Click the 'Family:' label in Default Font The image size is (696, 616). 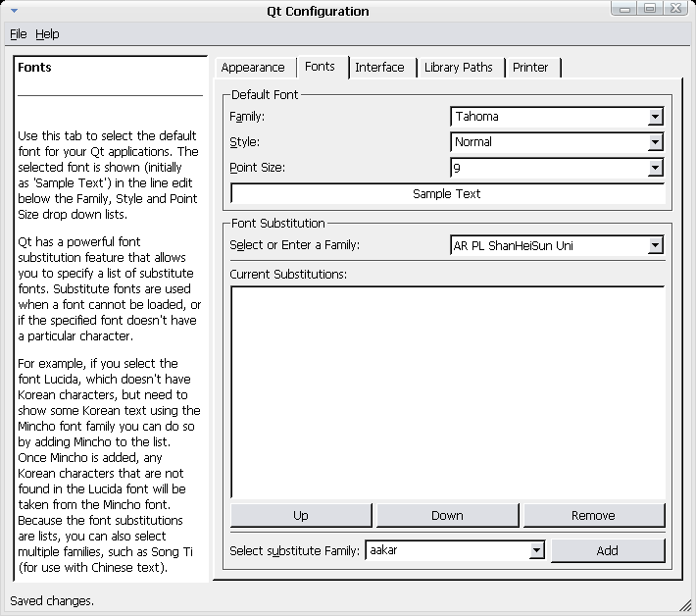(247, 117)
